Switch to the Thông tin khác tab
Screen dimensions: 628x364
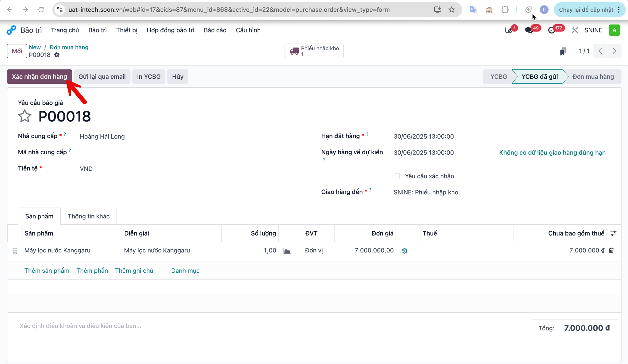point(89,216)
